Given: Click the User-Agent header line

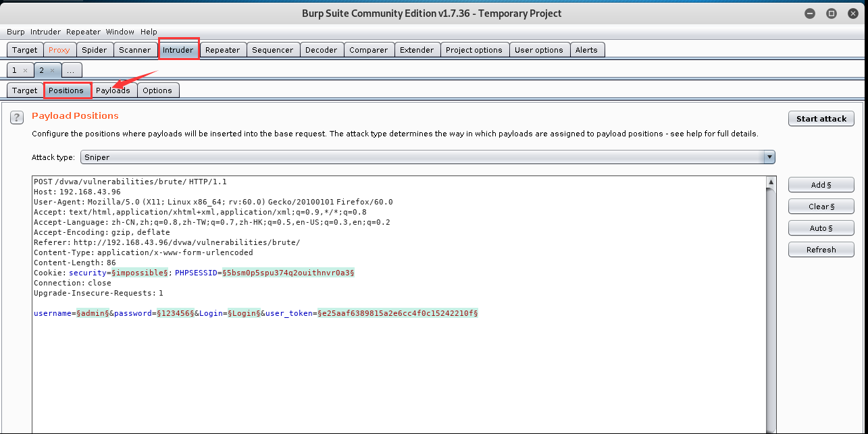Looking at the screenshot, I should tap(213, 202).
